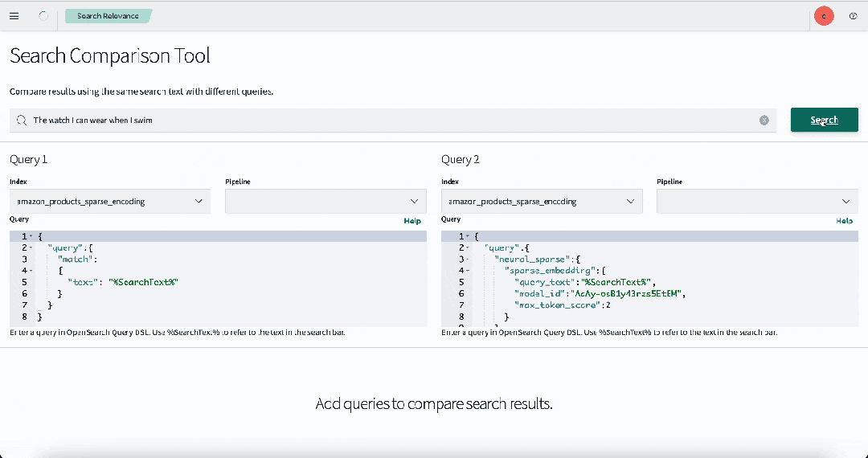Fold the "neural_sparse" line in Query 2 editor
The height and width of the screenshot is (458, 868).
468,260
